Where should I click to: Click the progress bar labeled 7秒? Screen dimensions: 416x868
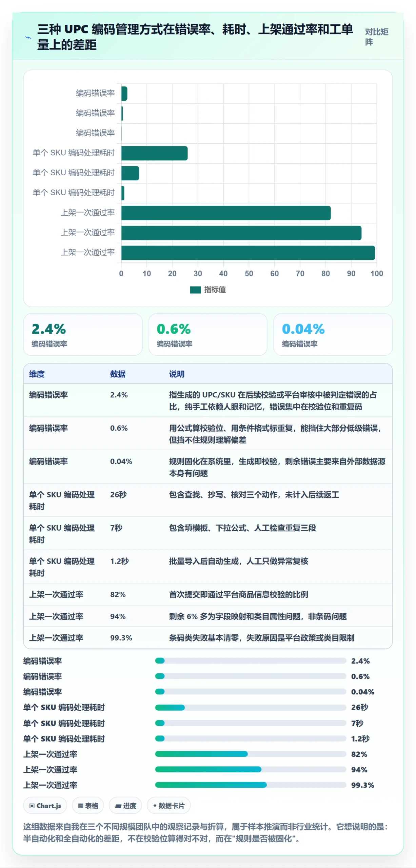point(251,723)
